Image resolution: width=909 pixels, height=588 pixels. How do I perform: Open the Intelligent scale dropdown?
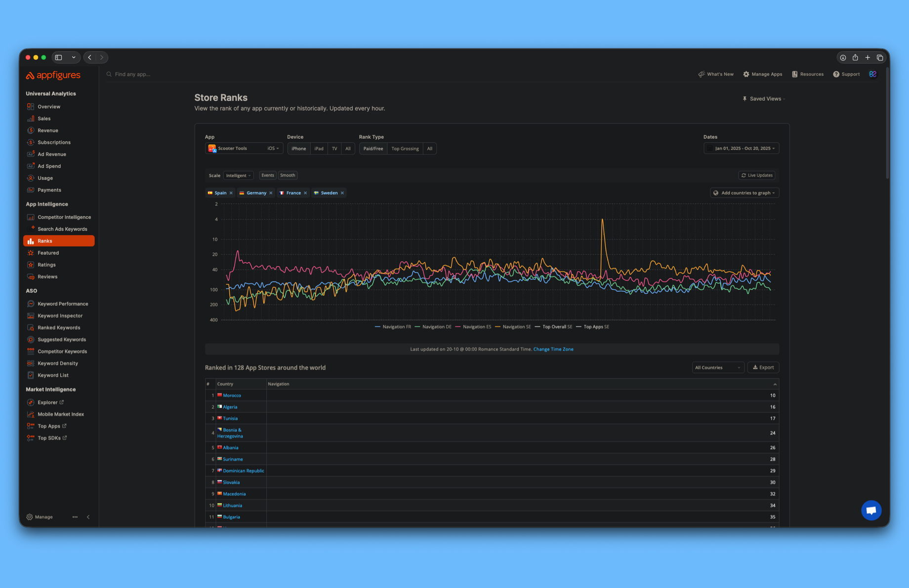click(x=238, y=175)
